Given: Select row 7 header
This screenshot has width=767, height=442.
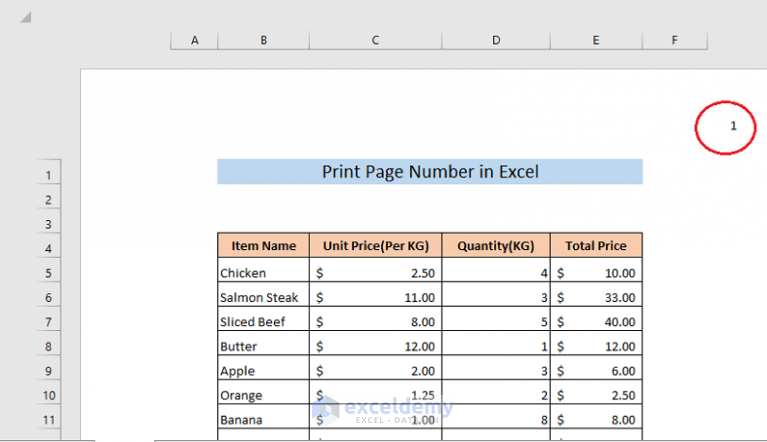Looking at the screenshot, I should [48, 319].
